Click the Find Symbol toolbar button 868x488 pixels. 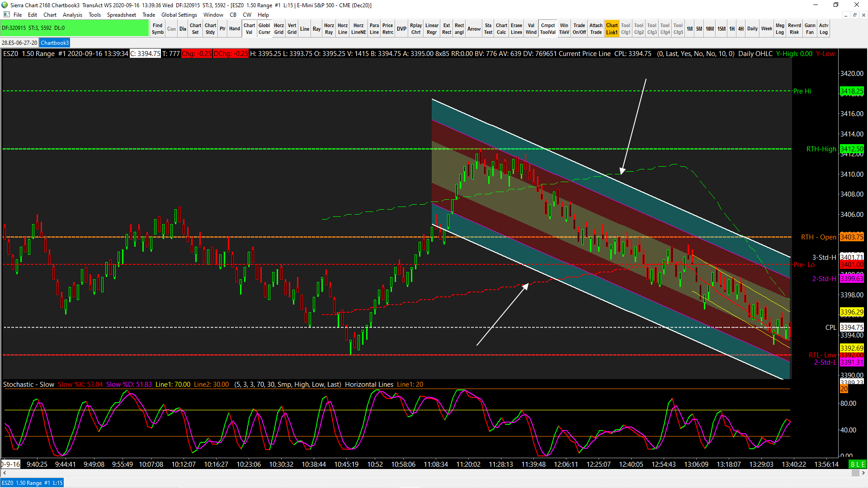(x=157, y=28)
